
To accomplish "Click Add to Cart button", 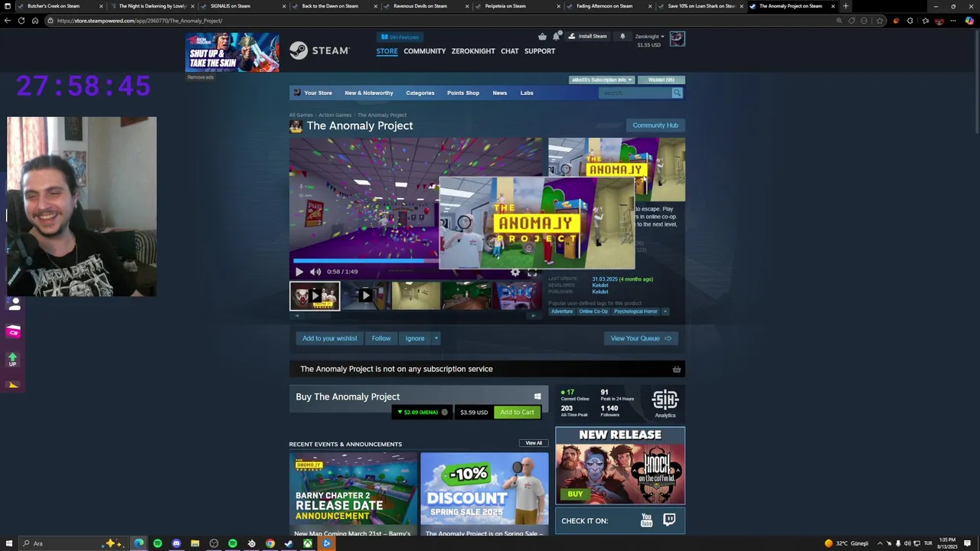I will [x=517, y=412].
